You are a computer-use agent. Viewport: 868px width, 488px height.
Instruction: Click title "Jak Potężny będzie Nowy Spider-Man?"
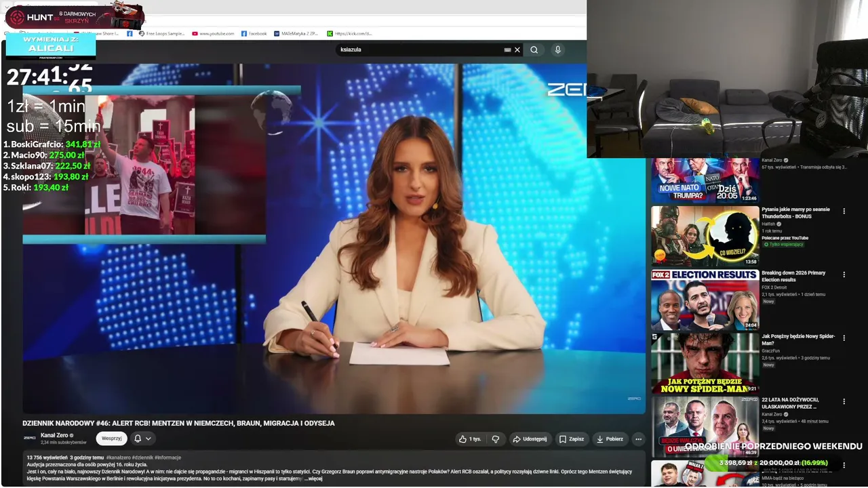click(798, 340)
